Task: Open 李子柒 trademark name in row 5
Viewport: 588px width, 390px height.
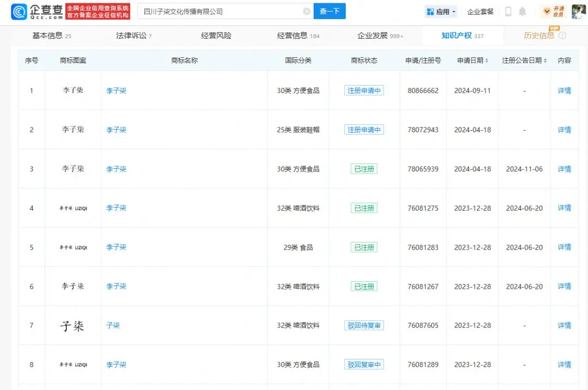Action: pos(117,247)
